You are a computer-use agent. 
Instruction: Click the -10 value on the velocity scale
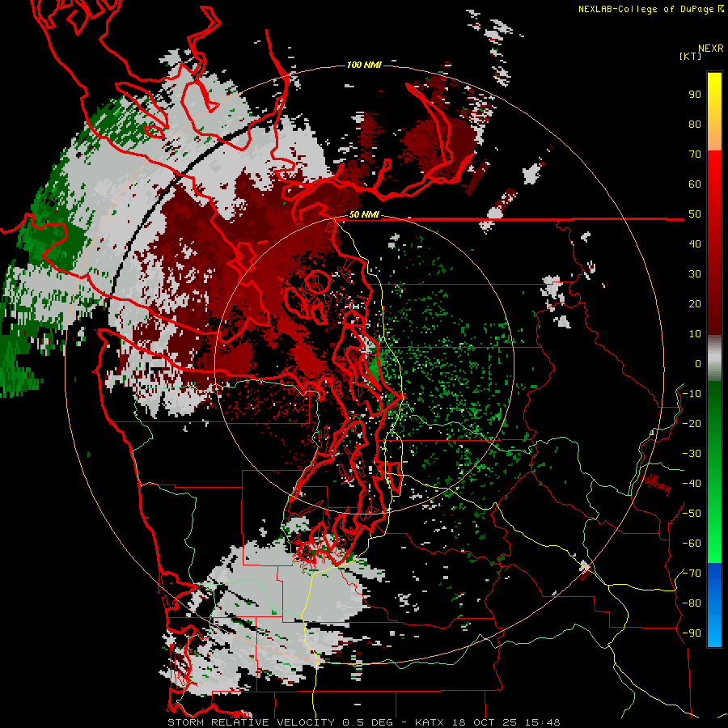692,394
